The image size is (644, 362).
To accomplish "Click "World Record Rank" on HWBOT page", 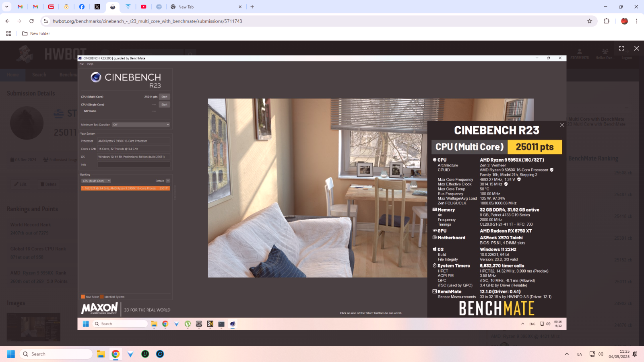I will click(x=31, y=225).
